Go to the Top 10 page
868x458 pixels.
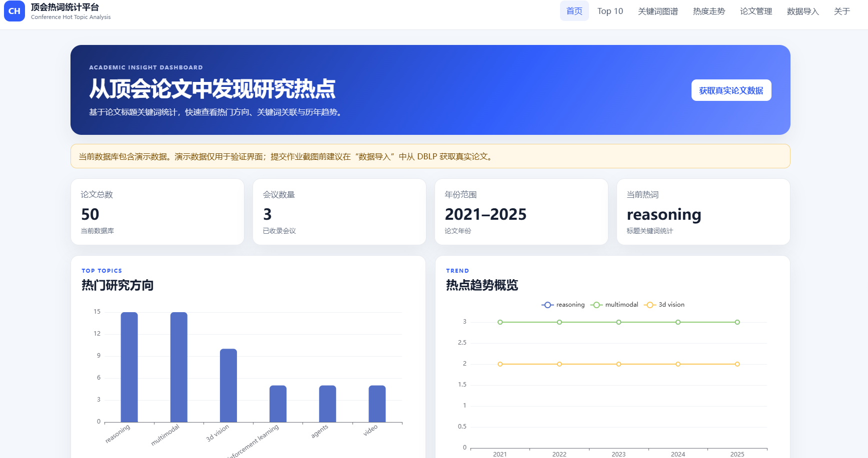point(610,11)
